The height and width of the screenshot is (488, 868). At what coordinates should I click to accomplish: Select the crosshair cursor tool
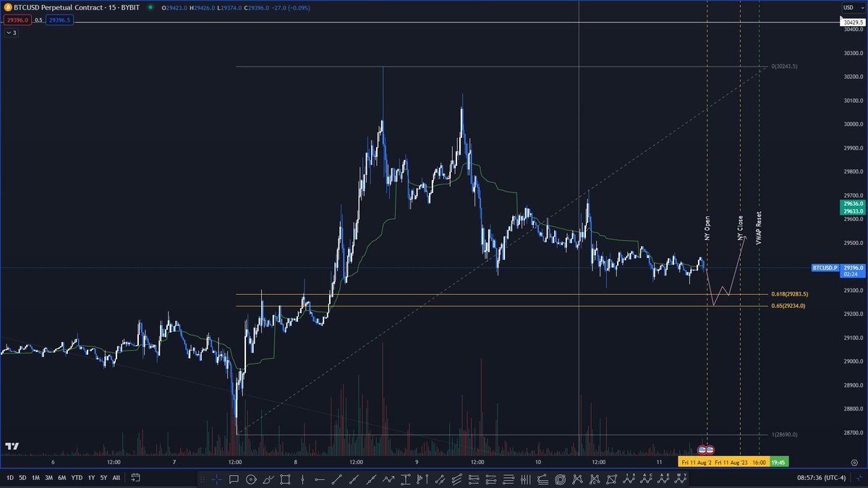pos(216,479)
